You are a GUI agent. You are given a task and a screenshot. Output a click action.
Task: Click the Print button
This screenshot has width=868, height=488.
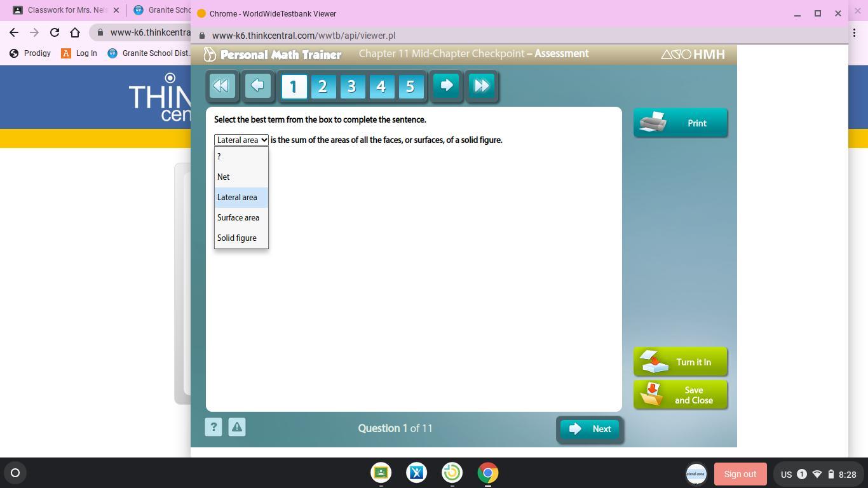point(681,123)
